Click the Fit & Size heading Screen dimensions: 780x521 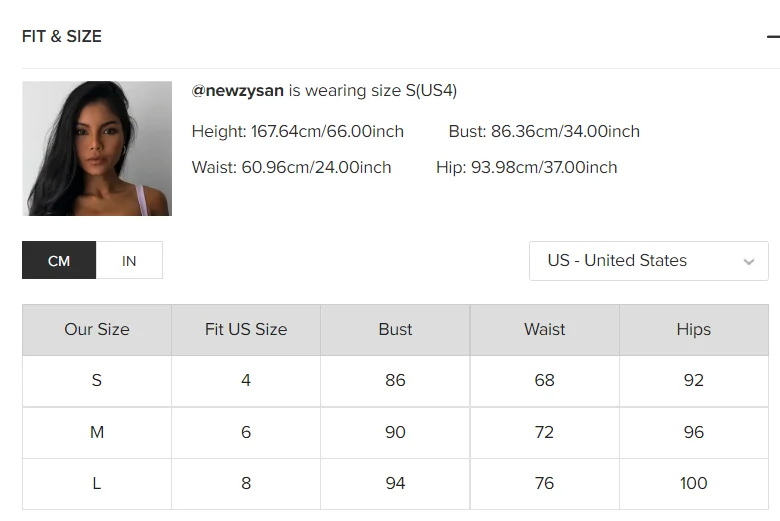[62, 37]
